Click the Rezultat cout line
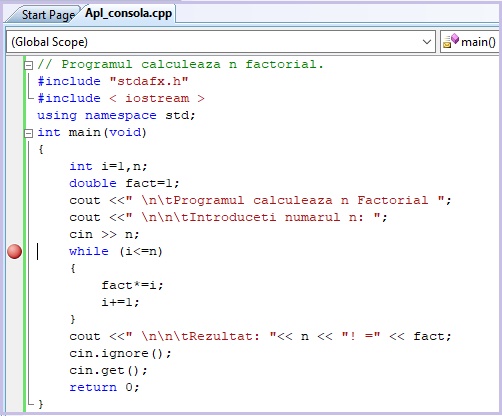 (260, 336)
